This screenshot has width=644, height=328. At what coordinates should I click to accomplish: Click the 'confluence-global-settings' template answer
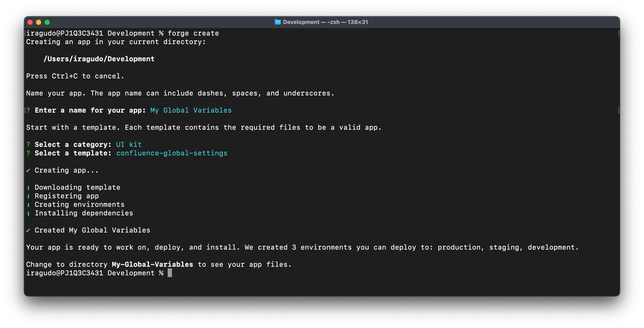click(172, 153)
